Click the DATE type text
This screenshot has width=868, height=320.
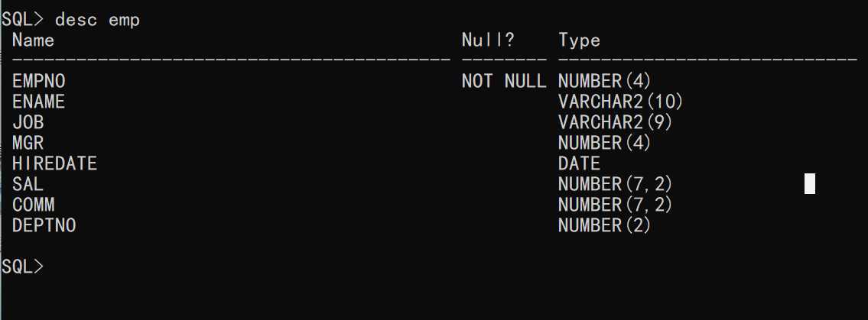pyautogui.click(x=579, y=163)
